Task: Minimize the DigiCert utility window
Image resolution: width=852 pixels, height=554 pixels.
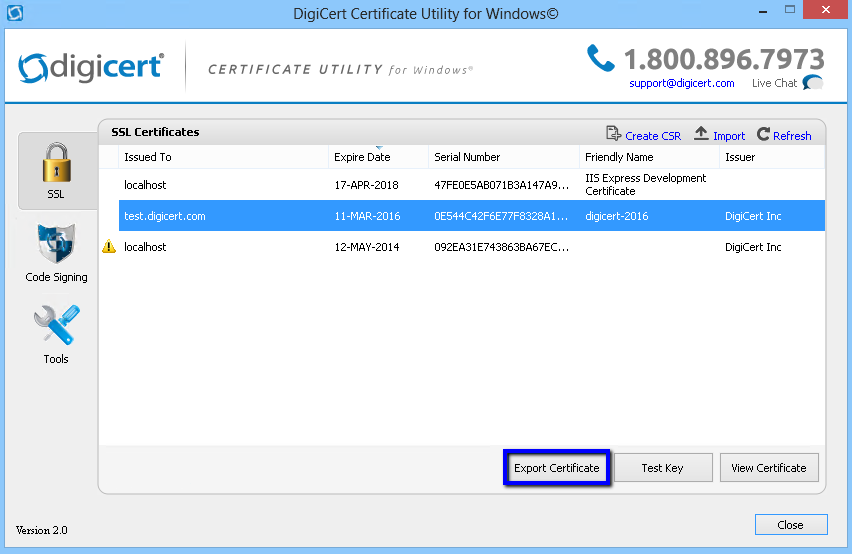Action: (763, 11)
